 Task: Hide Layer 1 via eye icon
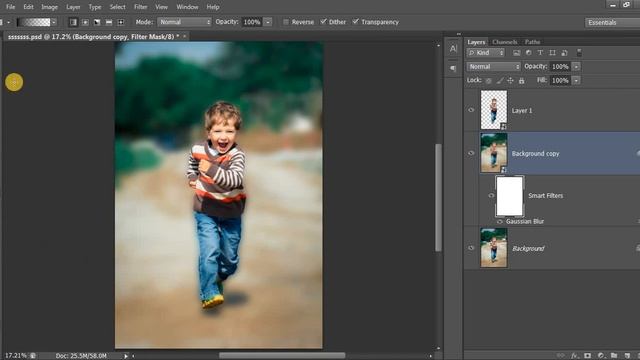(x=471, y=110)
